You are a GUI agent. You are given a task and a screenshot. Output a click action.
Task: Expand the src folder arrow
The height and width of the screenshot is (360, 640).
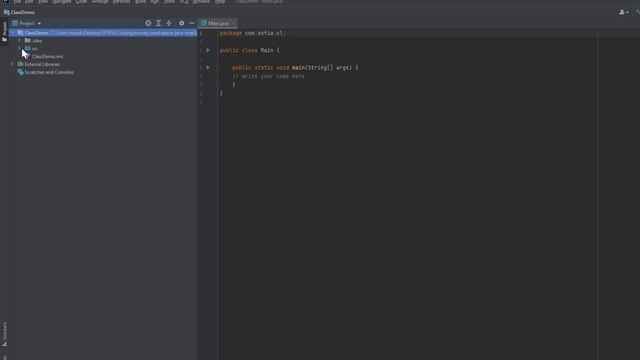click(20, 49)
